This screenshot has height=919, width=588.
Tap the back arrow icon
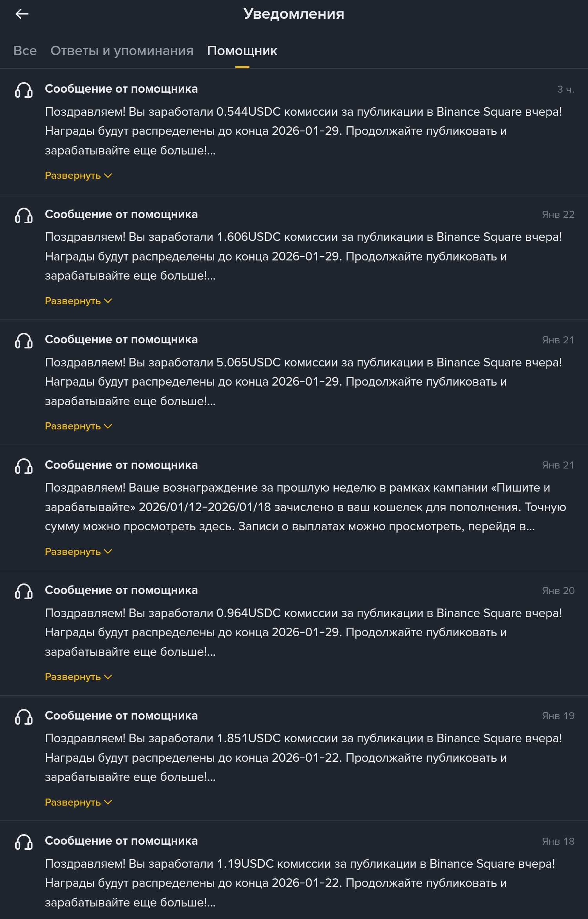coord(22,14)
